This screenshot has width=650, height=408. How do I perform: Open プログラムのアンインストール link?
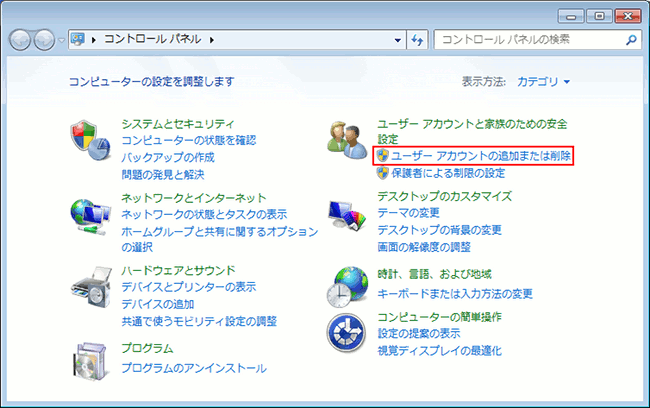point(194,368)
